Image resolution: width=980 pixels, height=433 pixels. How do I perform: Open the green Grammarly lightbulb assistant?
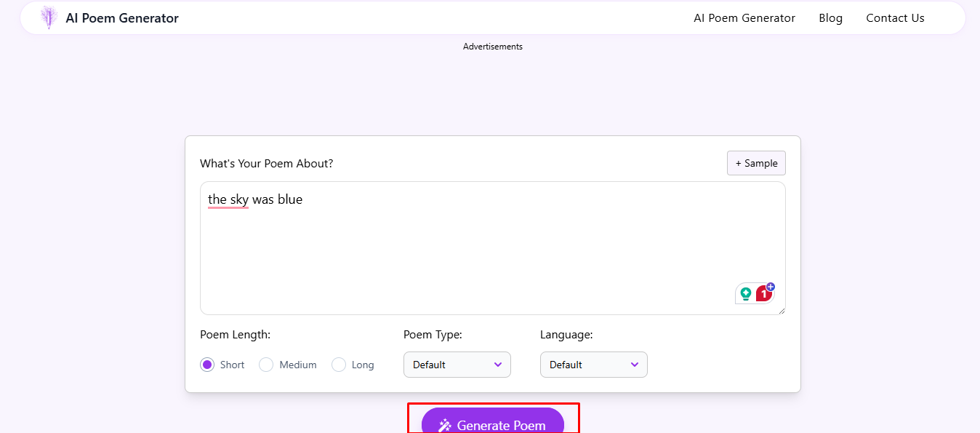tap(747, 293)
